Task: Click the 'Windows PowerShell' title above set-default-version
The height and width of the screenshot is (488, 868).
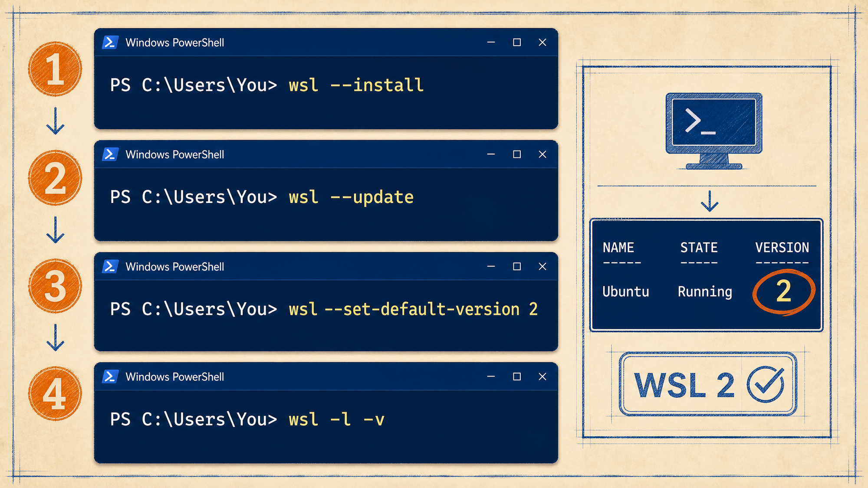Action: pos(175,266)
